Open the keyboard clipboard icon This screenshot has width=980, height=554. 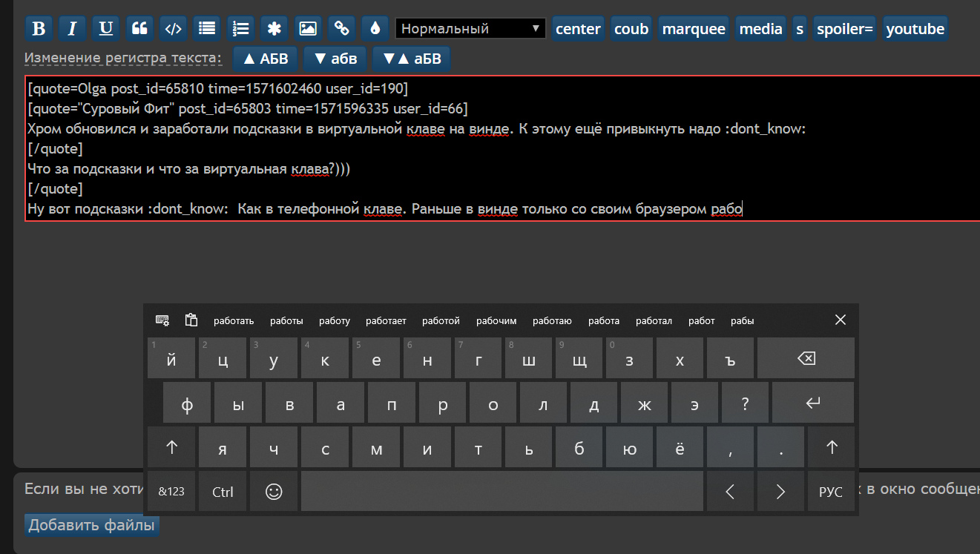(191, 320)
